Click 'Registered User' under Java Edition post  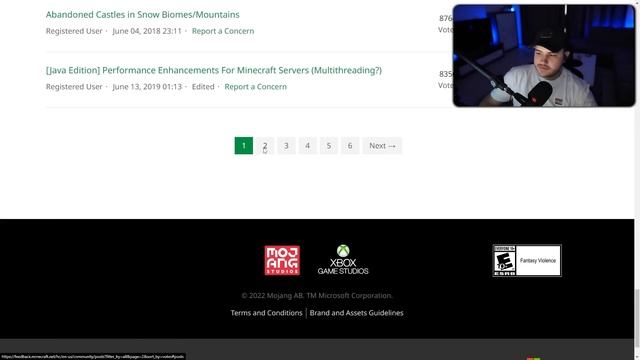74,87
